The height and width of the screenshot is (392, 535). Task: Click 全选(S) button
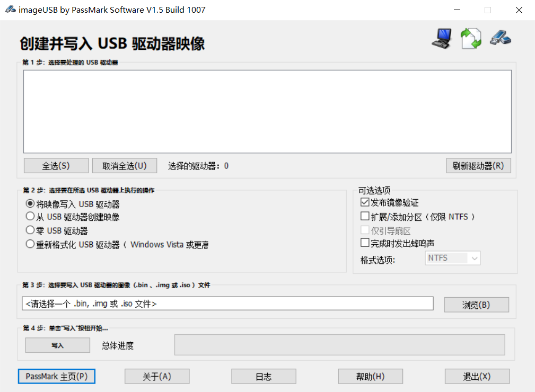(56, 166)
